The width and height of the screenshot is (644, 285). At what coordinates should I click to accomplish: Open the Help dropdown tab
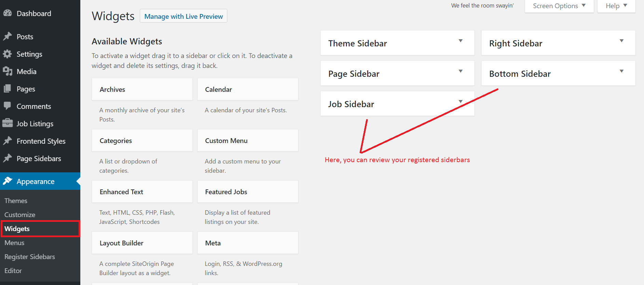[616, 6]
